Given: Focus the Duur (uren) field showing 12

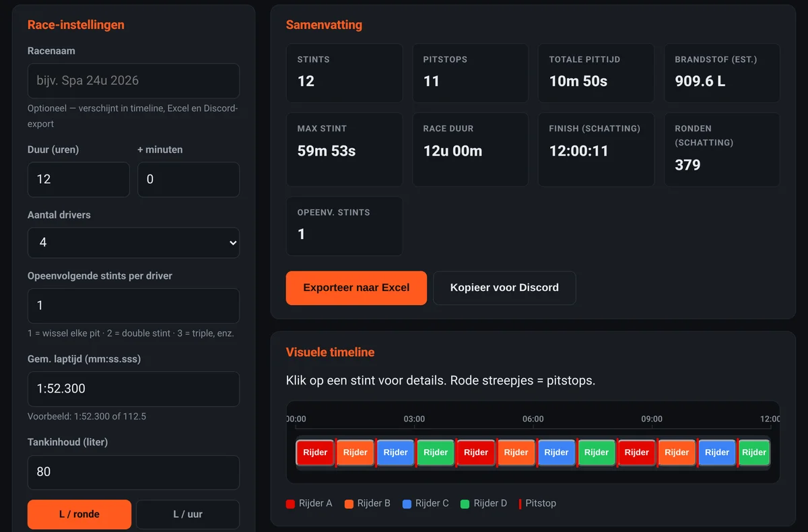Looking at the screenshot, I should tap(78, 179).
